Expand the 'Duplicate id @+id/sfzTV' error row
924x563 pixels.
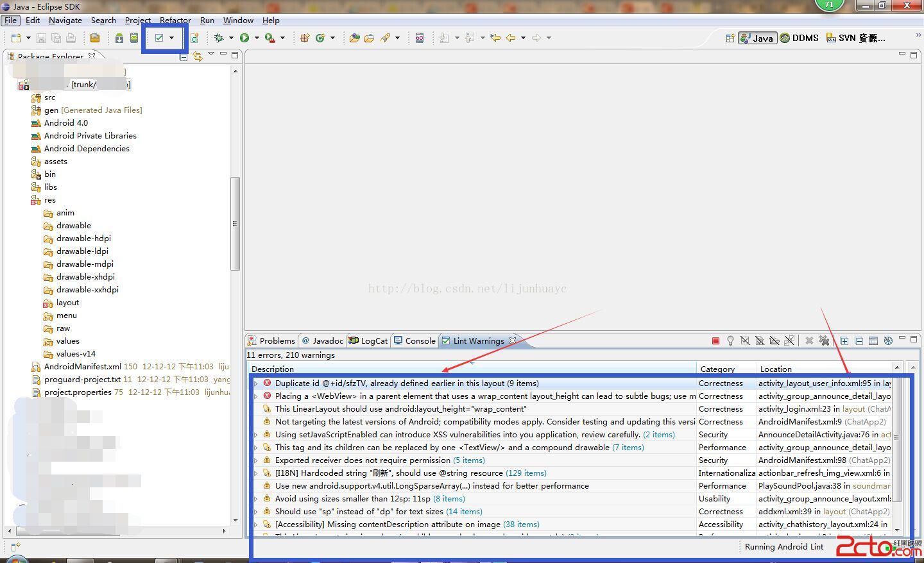pyautogui.click(x=256, y=383)
